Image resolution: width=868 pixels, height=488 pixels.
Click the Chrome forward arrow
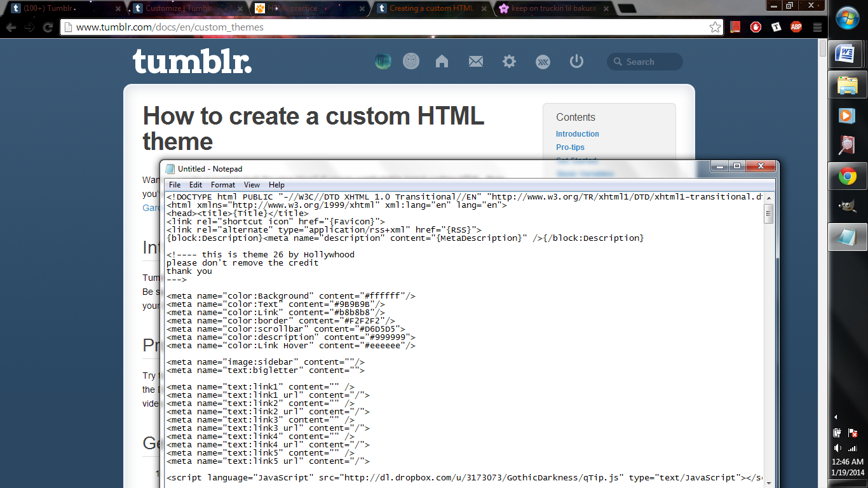click(29, 27)
